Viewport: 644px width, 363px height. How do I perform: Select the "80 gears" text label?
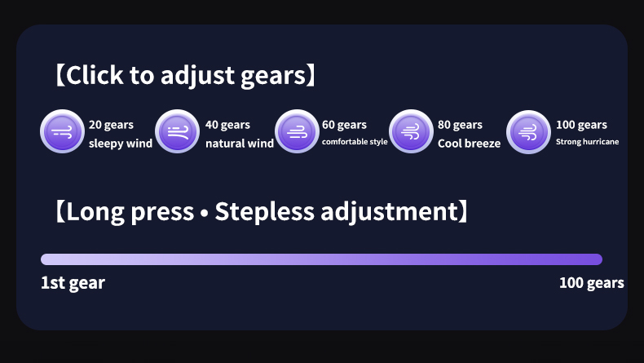click(x=461, y=125)
